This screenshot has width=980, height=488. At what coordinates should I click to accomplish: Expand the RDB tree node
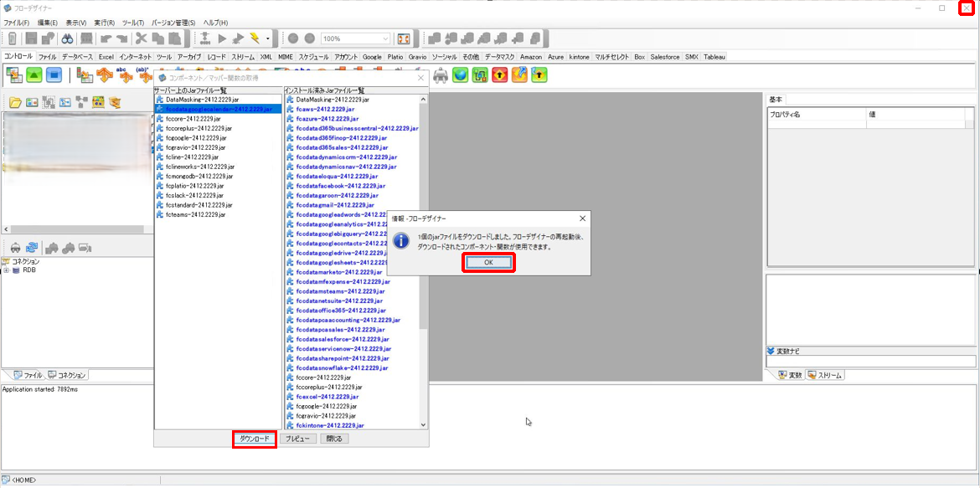click(x=6, y=270)
